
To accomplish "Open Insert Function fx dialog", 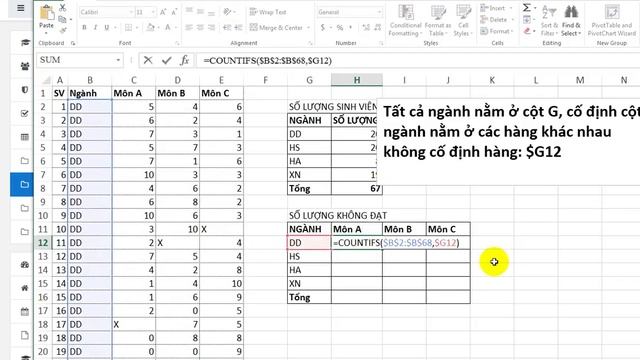I will 184,60.
